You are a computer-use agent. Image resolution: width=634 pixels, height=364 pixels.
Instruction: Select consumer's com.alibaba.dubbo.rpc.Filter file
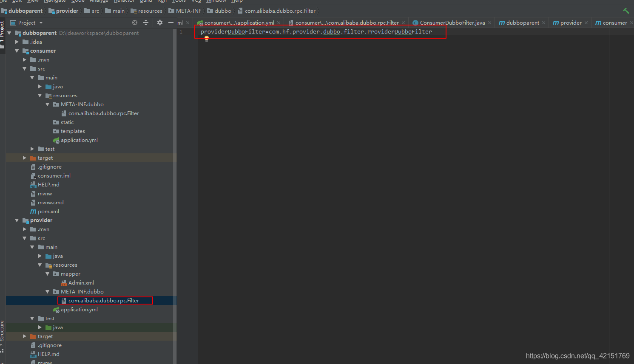click(x=104, y=113)
